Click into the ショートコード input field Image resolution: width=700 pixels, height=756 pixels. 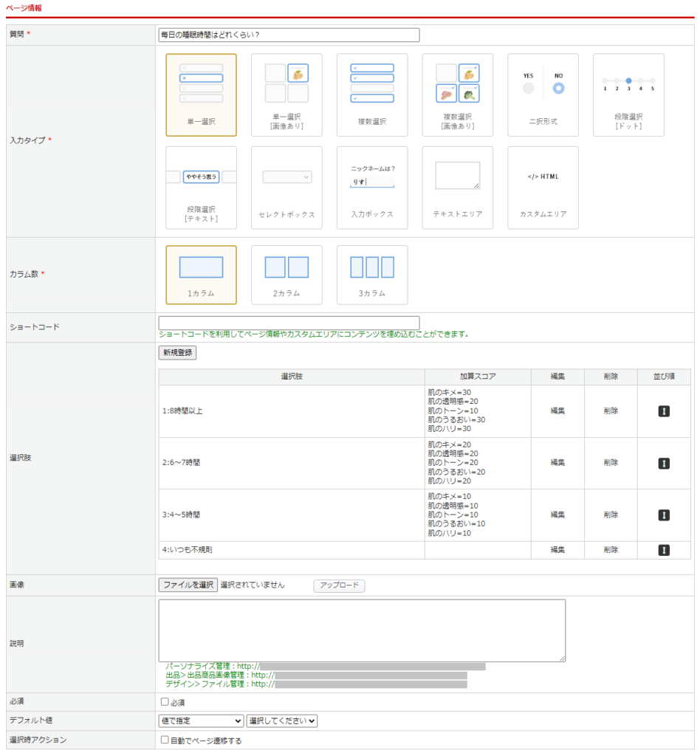tap(289, 323)
